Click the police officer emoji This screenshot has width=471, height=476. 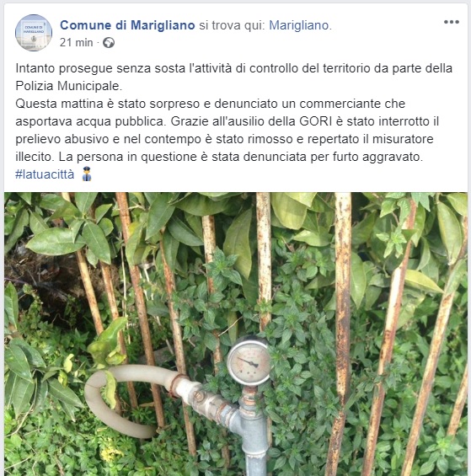point(87,174)
